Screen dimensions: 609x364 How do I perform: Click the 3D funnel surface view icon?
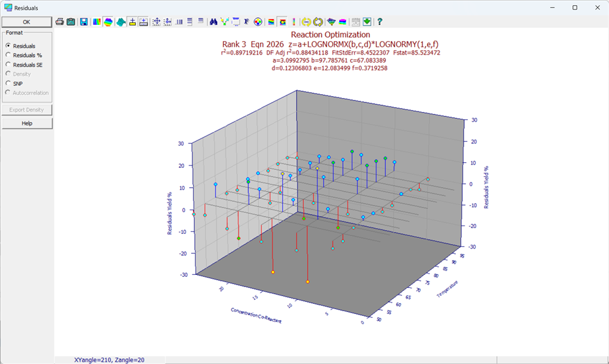(331, 22)
